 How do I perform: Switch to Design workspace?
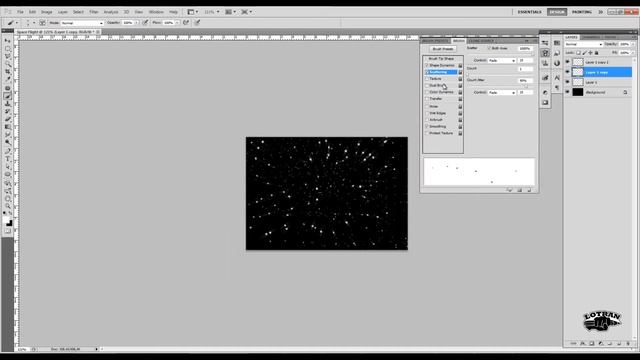pos(557,12)
